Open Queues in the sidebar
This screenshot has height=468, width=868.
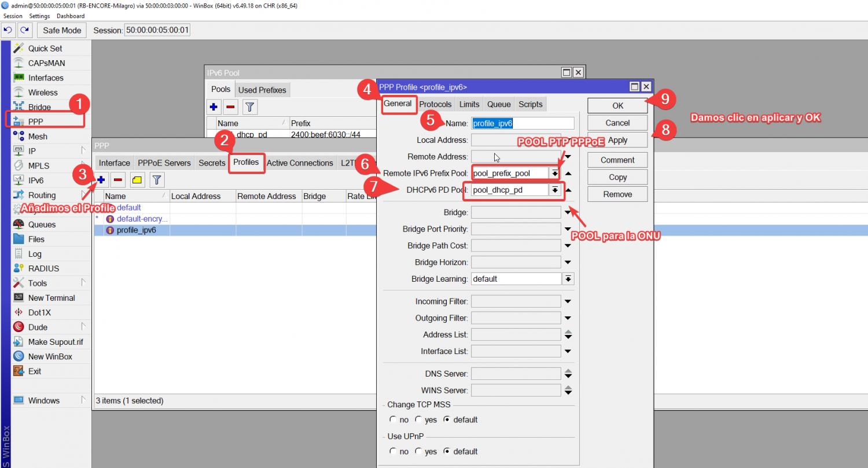(x=42, y=224)
